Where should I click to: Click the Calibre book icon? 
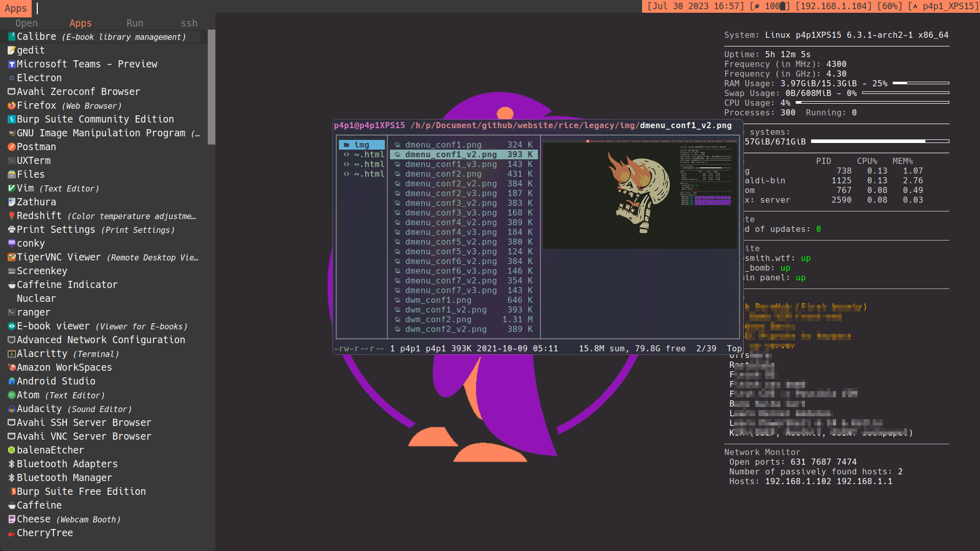tap(11, 37)
